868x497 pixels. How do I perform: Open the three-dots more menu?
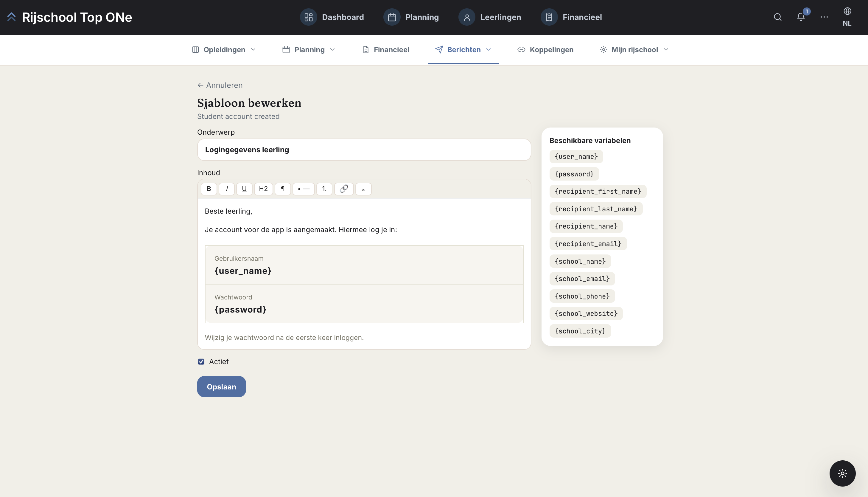(x=824, y=17)
